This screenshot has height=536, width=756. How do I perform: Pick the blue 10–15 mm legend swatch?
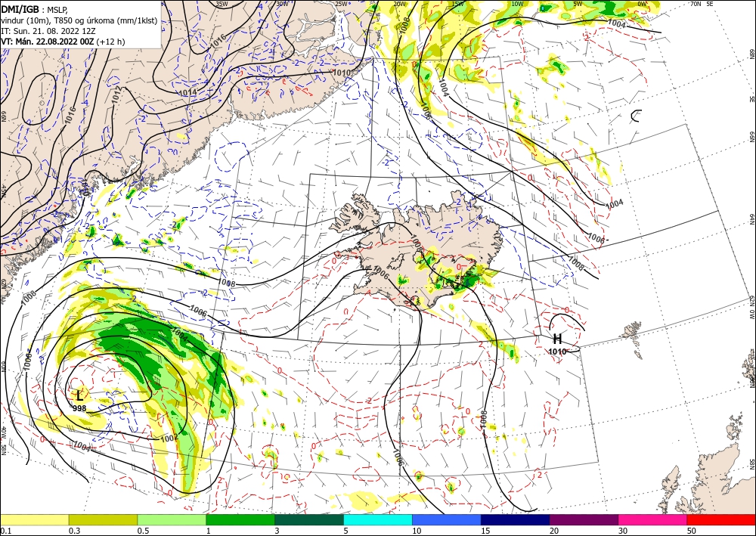pyautogui.click(x=447, y=519)
